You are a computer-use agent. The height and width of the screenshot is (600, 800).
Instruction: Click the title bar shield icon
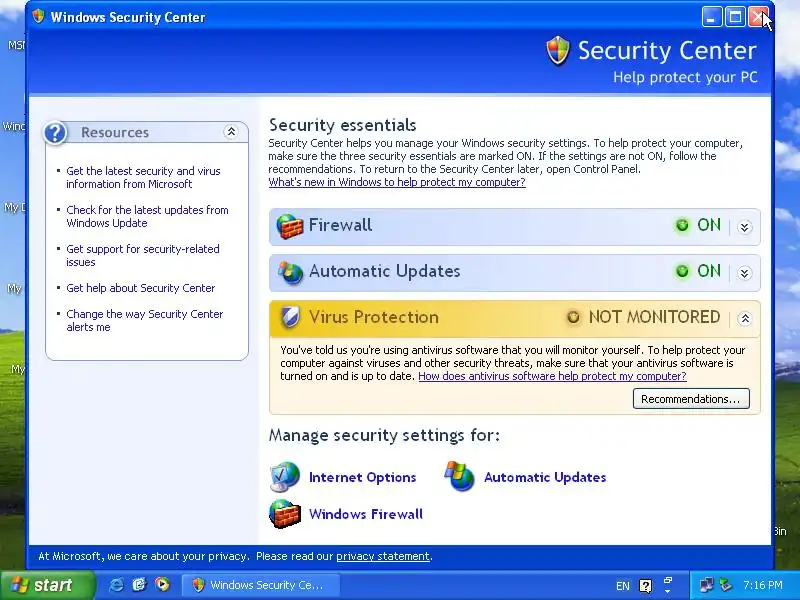38,16
